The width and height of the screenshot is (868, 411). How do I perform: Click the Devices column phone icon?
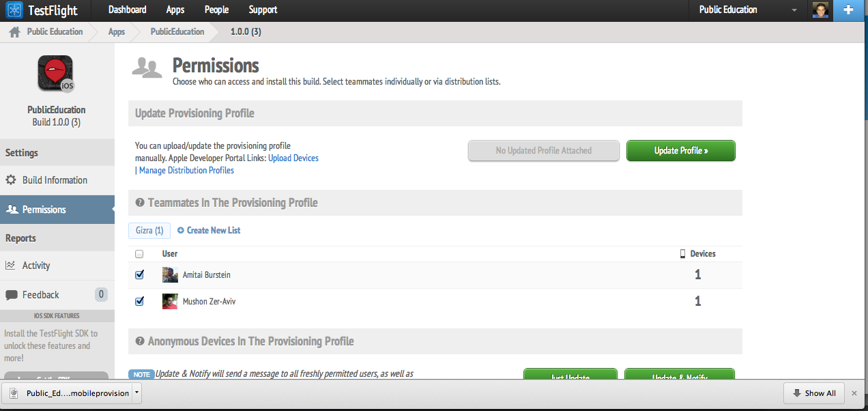pyautogui.click(x=682, y=253)
